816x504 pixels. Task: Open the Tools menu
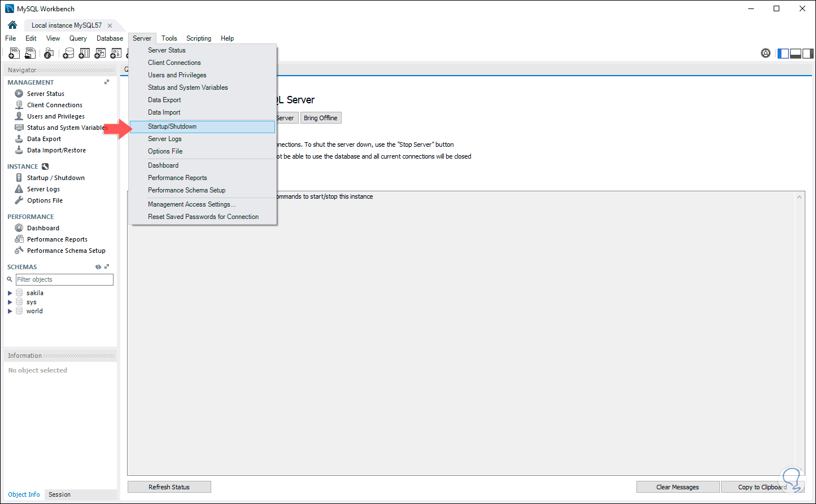169,38
